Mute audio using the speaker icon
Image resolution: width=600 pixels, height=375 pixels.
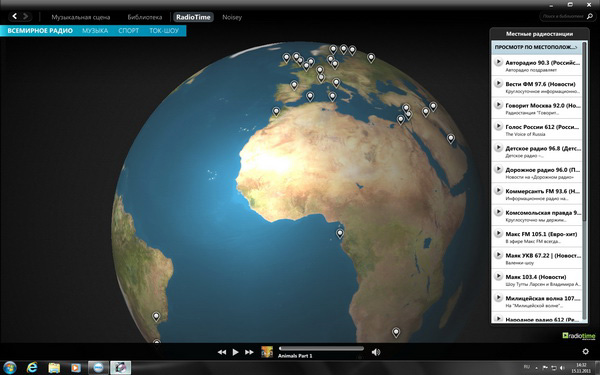tap(376, 352)
